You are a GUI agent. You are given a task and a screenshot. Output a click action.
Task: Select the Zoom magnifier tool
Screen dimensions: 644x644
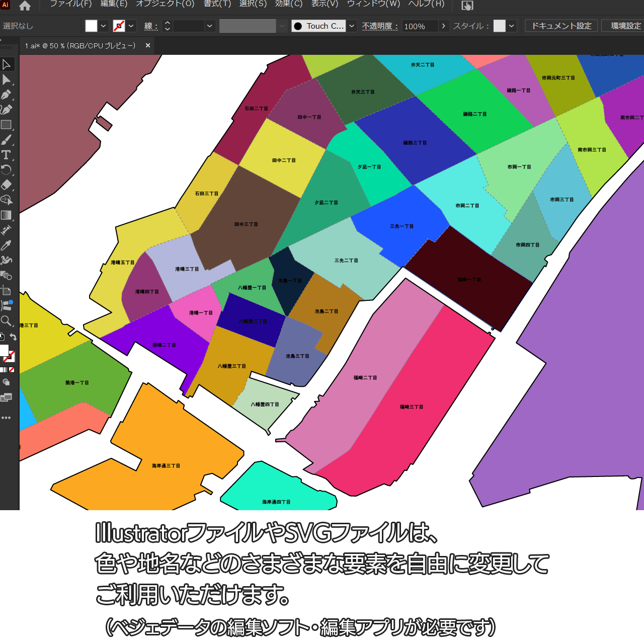tap(7, 321)
